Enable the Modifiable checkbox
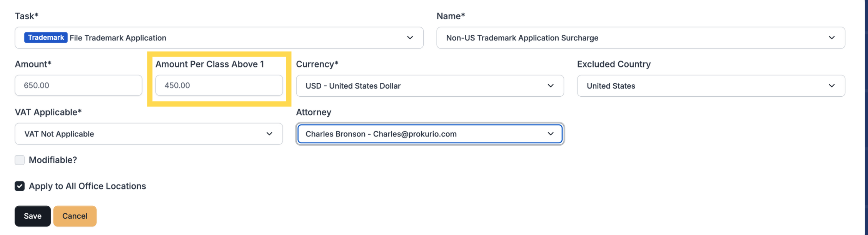 coord(20,160)
